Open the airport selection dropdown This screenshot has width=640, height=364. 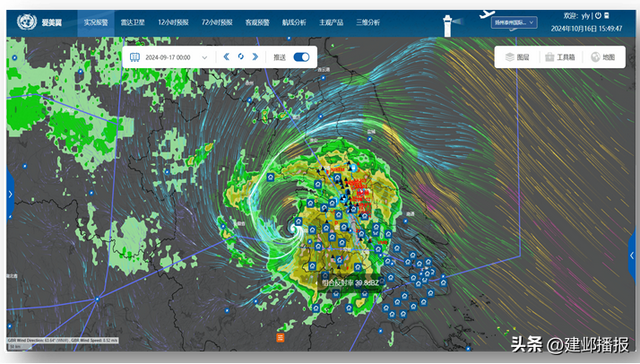(x=514, y=23)
